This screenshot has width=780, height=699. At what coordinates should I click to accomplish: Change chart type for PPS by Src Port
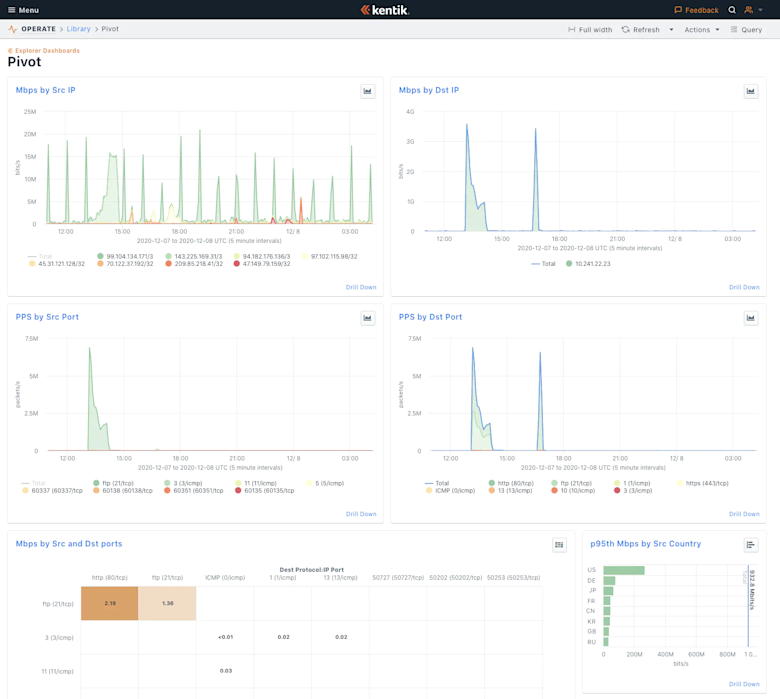368,318
